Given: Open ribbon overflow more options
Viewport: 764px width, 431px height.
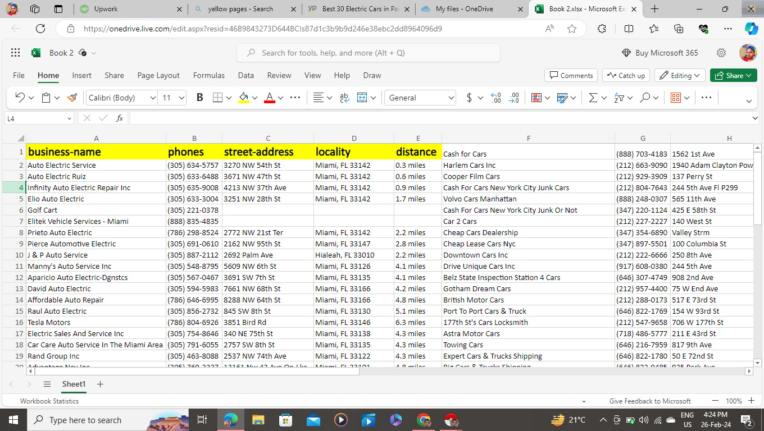Looking at the screenshot, I should pyautogui.click(x=706, y=98).
